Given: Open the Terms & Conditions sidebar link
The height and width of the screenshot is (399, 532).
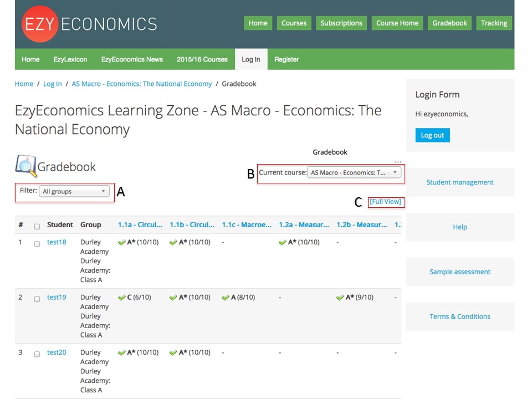Looking at the screenshot, I should pyautogui.click(x=460, y=316).
